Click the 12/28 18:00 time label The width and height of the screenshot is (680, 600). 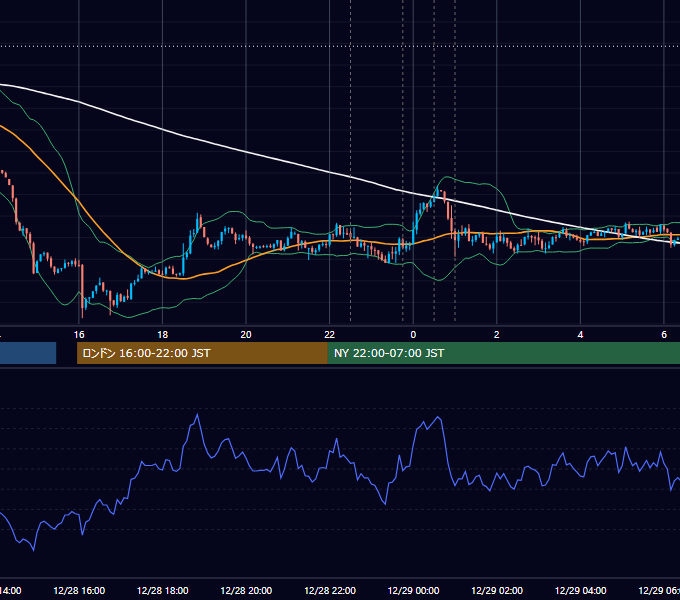(x=163, y=590)
